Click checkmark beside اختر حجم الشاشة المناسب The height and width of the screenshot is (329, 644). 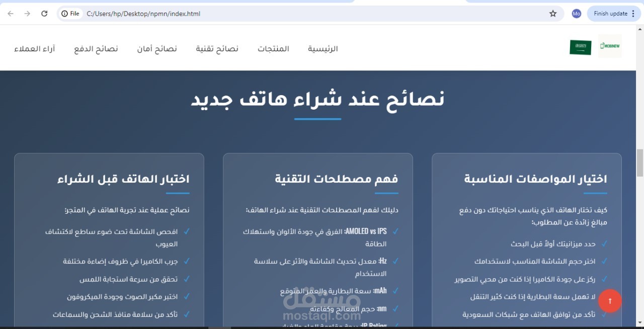point(604,261)
